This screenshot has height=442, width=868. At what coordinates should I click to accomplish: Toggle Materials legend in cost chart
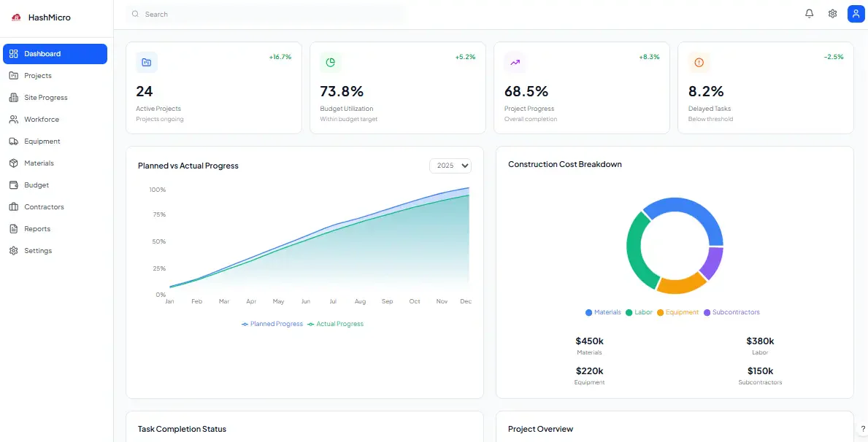pos(604,313)
